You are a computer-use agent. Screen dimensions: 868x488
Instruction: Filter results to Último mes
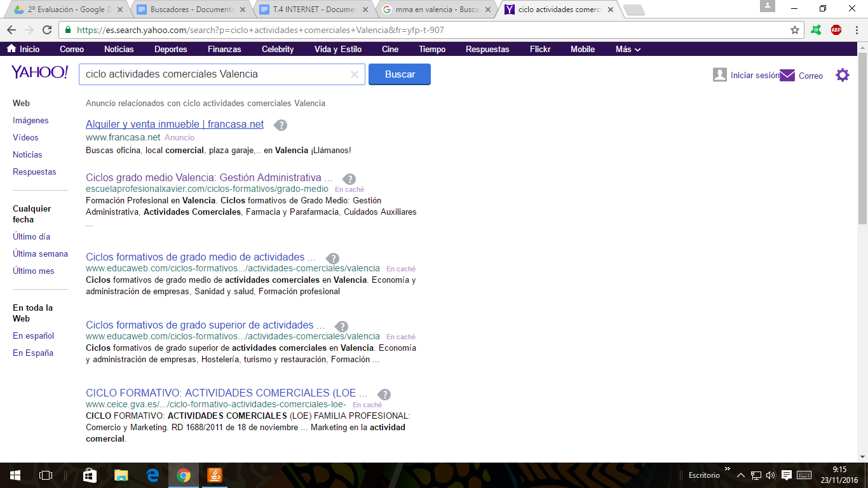34,271
